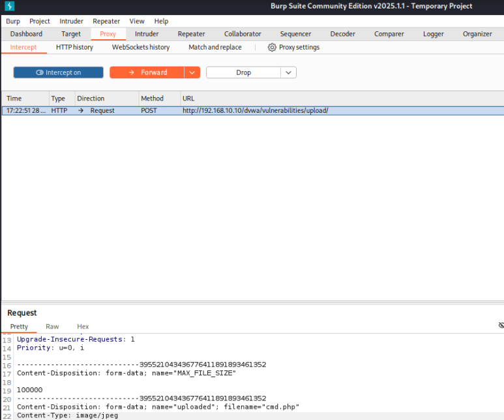Click the Burp Suite lightning logo icon
The width and height of the screenshot is (504, 420).
[x=9, y=6]
